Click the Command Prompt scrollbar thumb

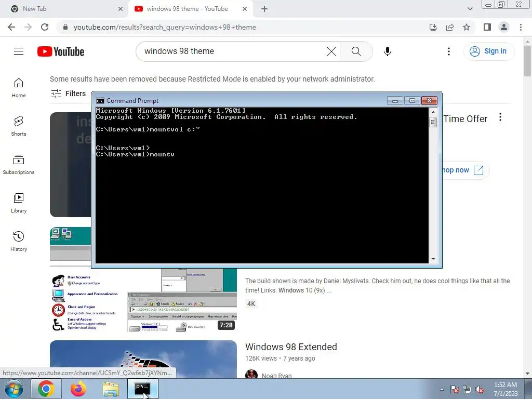tap(433, 122)
